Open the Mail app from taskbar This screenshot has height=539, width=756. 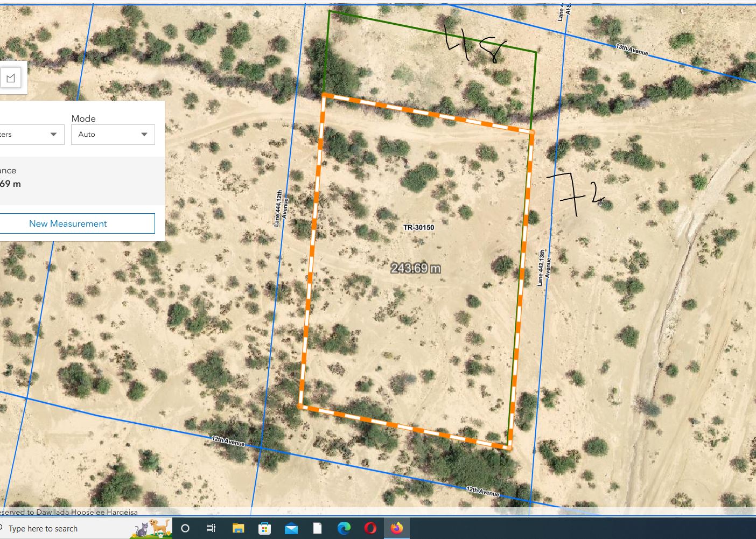point(291,528)
